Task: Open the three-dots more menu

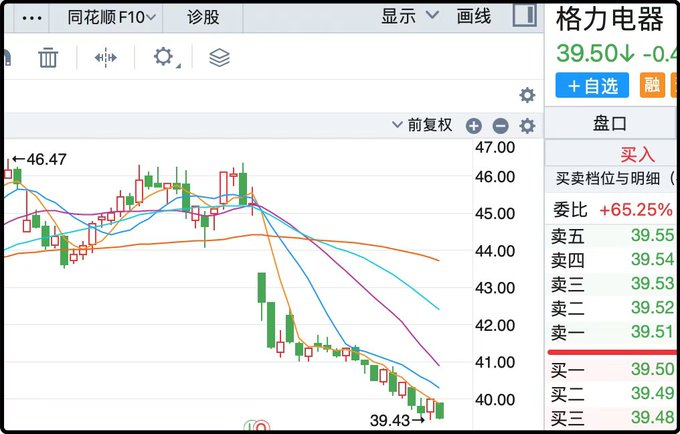Action: pos(32,17)
